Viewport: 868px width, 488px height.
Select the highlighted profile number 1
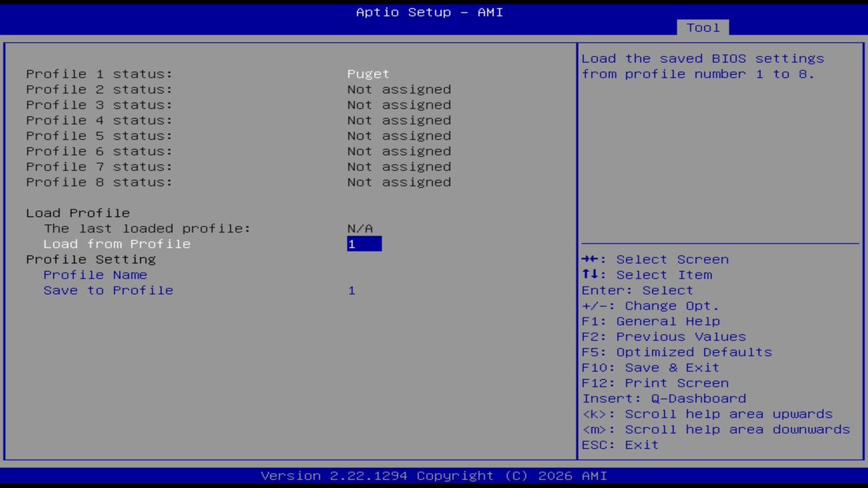364,243
